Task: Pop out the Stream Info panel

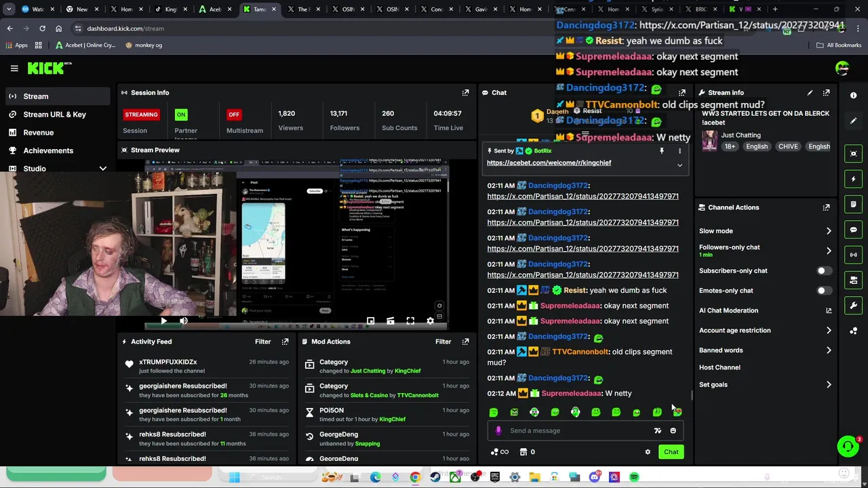Action: coord(826,93)
